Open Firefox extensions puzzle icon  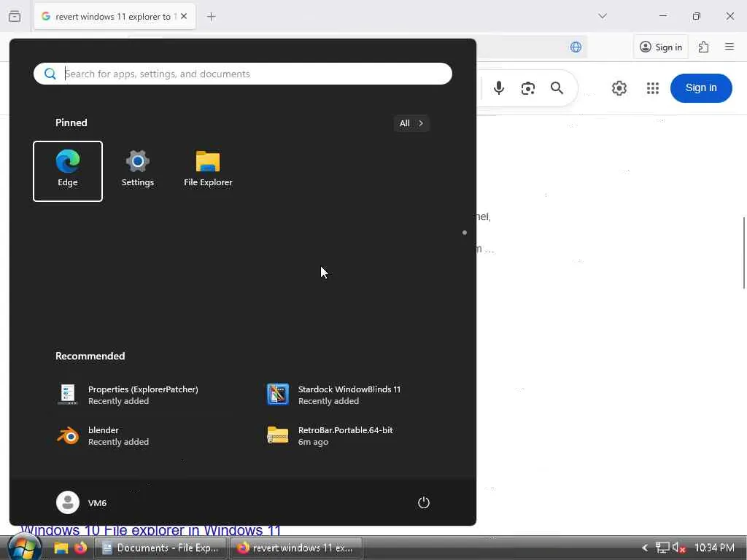click(x=704, y=47)
